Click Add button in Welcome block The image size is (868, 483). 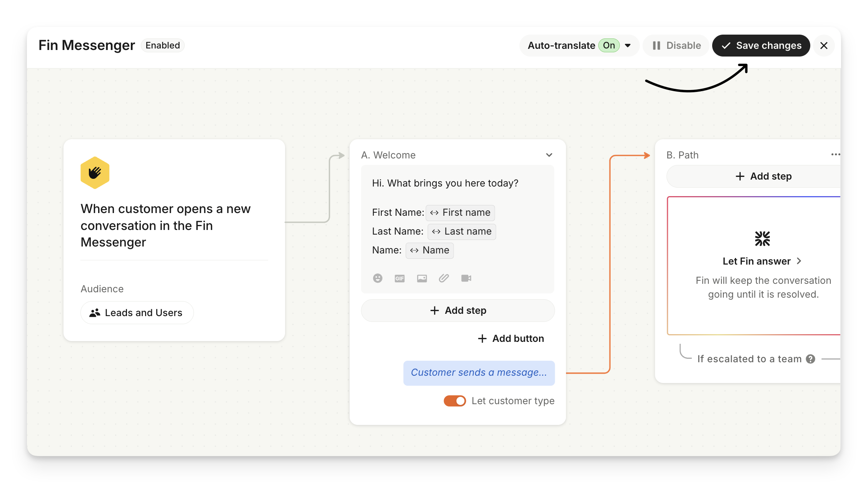tap(511, 338)
